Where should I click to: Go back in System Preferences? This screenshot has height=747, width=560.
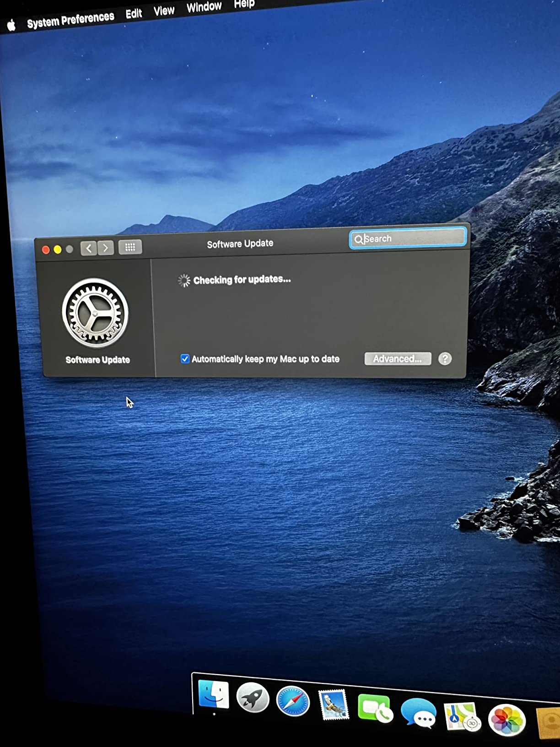click(89, 248)
